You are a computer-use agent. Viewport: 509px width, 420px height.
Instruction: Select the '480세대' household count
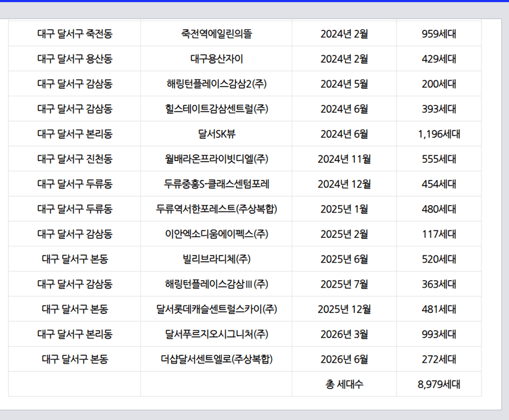[439, 209]
